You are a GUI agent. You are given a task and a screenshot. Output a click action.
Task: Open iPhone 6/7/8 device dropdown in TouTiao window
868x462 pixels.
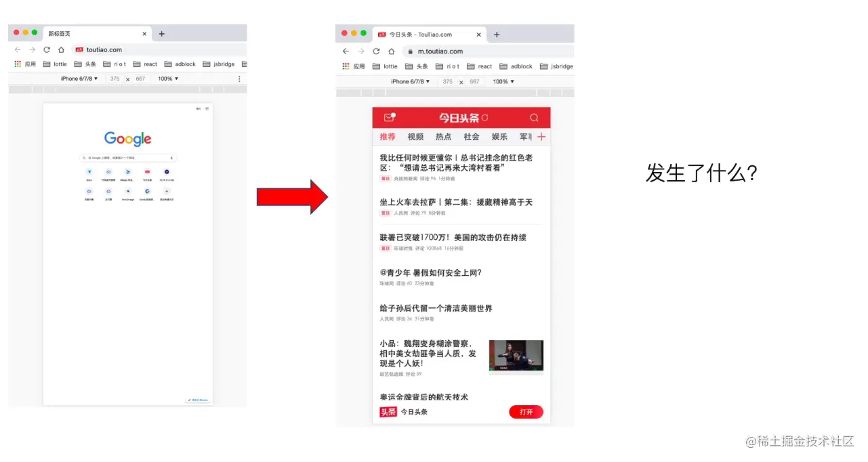(x=409, y=81)
